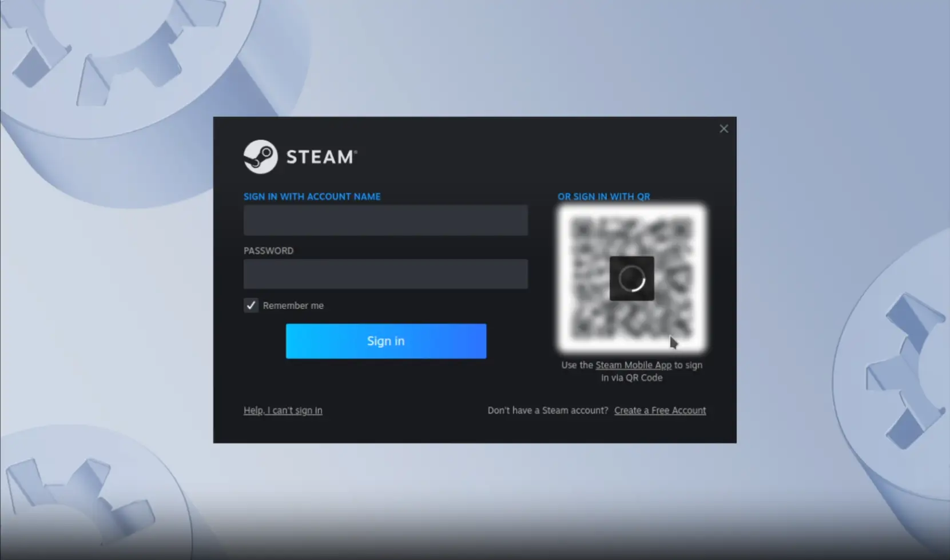Click the loading spinner in QR code
950x560 pixels.
tap(631, 279)
